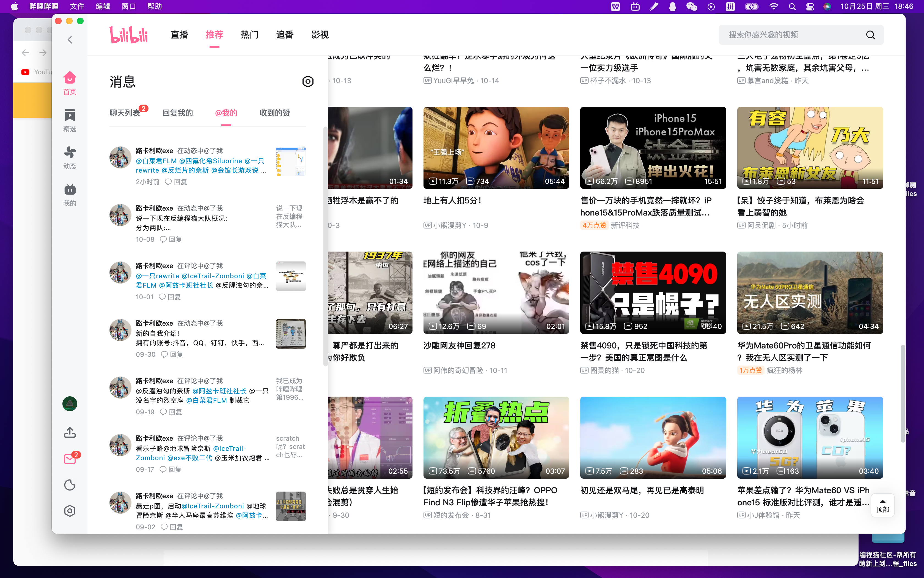Open the 初见还是双马尾 video title
Screen dimensions: 924x578
[642, 490]
